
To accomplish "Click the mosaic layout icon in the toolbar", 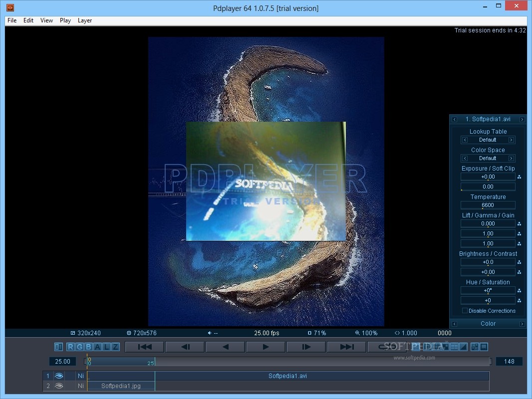I will [475, 347].
